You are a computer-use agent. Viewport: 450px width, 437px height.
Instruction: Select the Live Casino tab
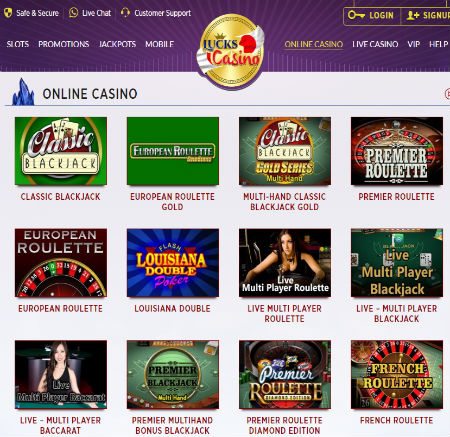pyautogui.click(x=375, y=44)
